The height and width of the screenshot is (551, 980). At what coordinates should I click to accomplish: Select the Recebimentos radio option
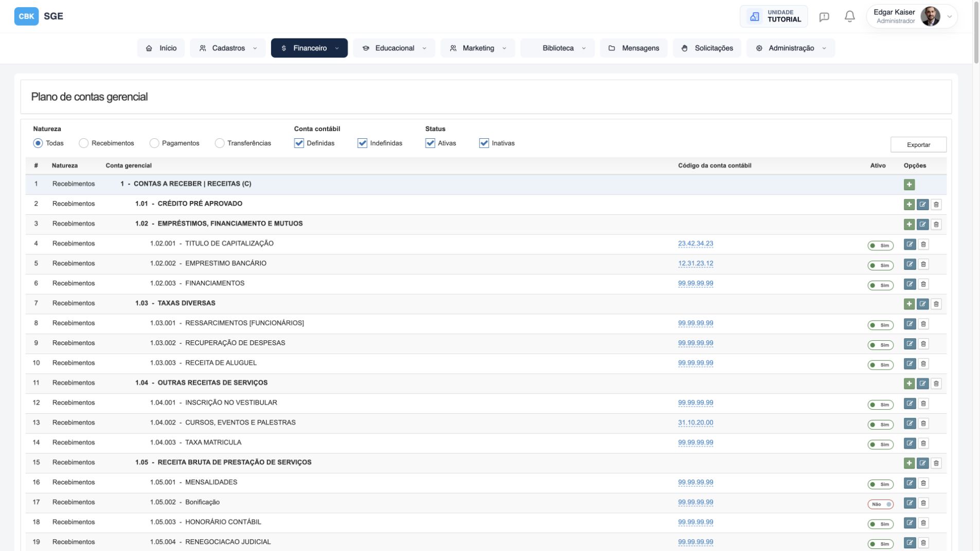coord(83,143)
